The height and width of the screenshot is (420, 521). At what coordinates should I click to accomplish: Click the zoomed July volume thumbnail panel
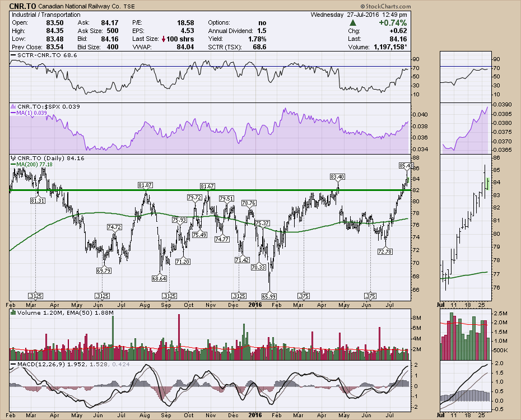coord(466,334)
